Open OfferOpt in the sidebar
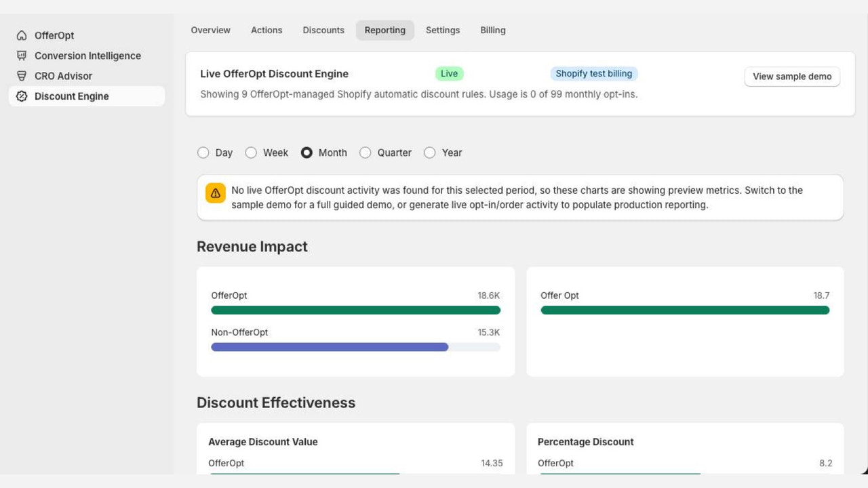 point(87,35)
